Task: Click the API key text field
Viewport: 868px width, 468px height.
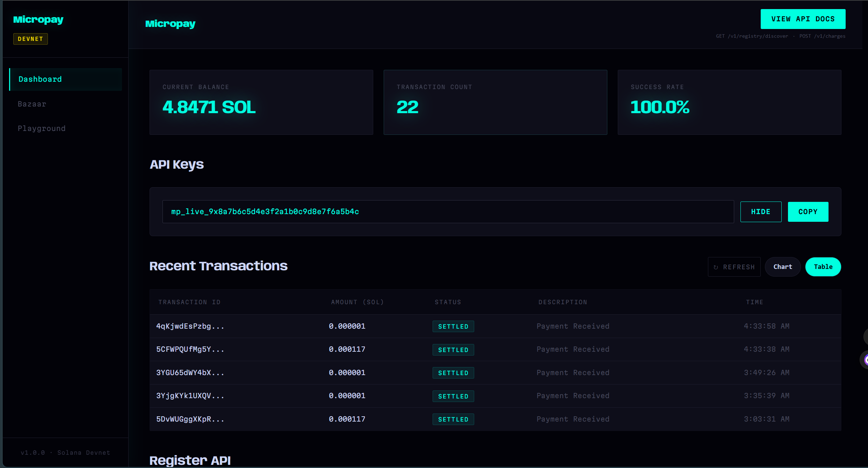Action: pos(448,212)
